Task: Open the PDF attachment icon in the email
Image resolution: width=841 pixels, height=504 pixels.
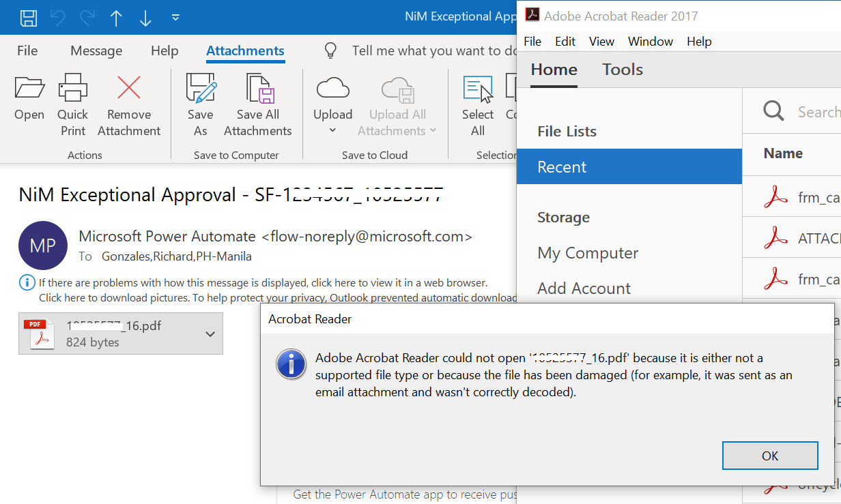Action: tap(40, 333)
